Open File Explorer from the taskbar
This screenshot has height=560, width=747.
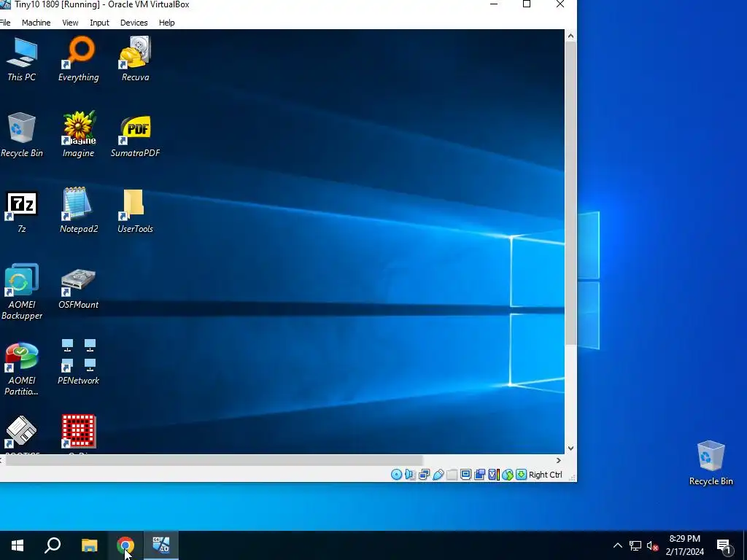[89, 545]
